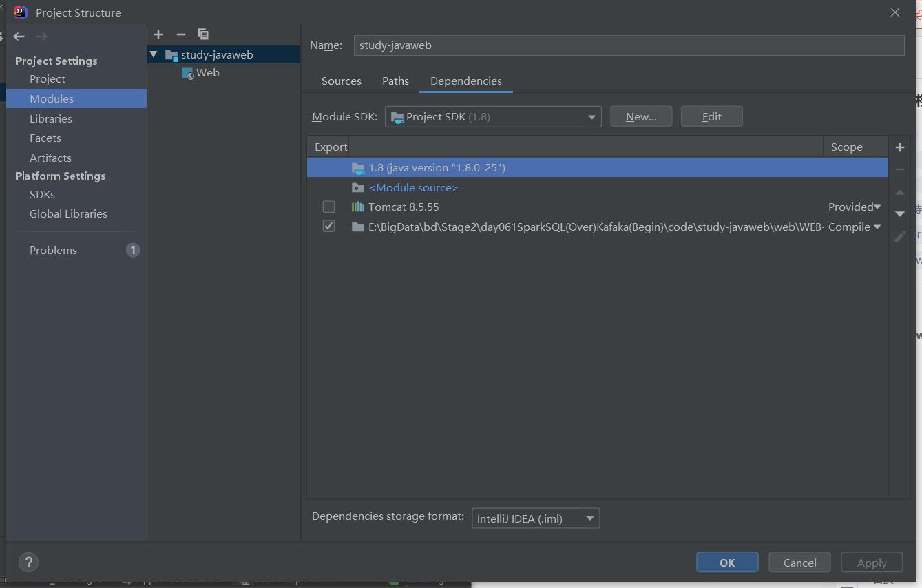Switch to the Sources tab

tap(341, 81)
